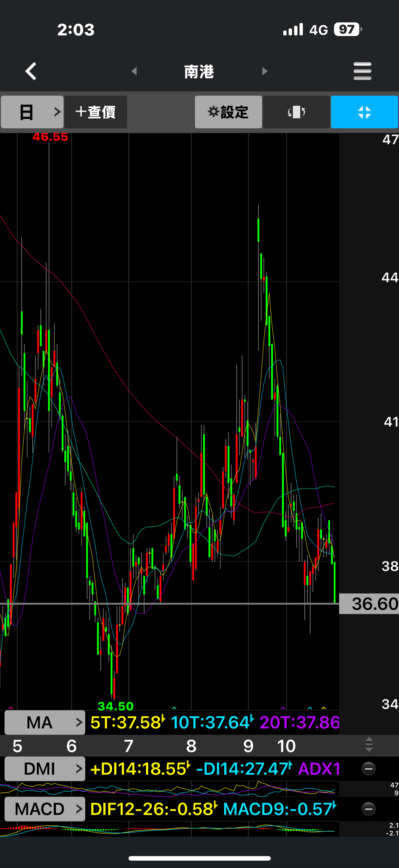
Task: Tap the battery indicator in status bar
Action: [348, 29]
